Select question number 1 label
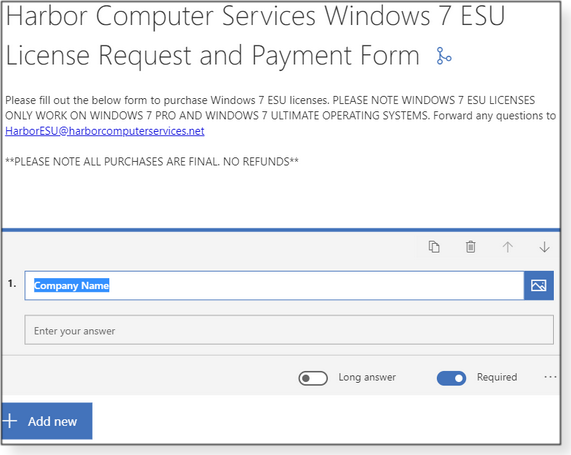This screenshot has height=455, width=571. point(12,284)
